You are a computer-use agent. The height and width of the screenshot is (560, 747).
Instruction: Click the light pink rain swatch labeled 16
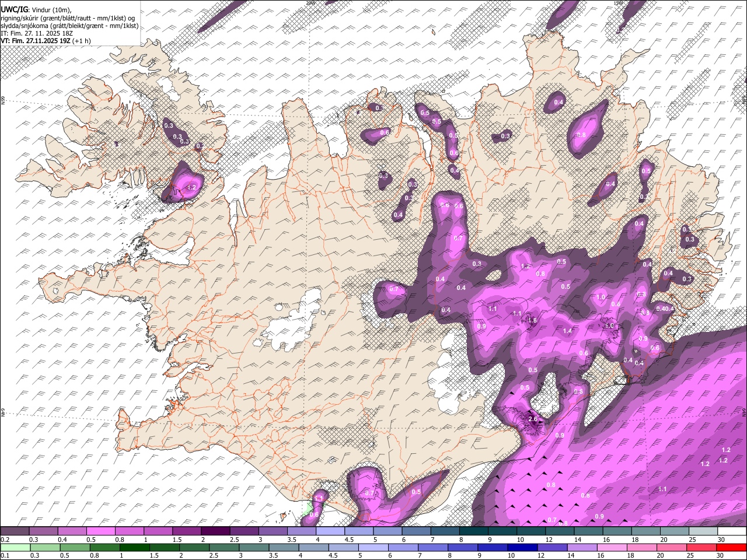coord(612,547)
